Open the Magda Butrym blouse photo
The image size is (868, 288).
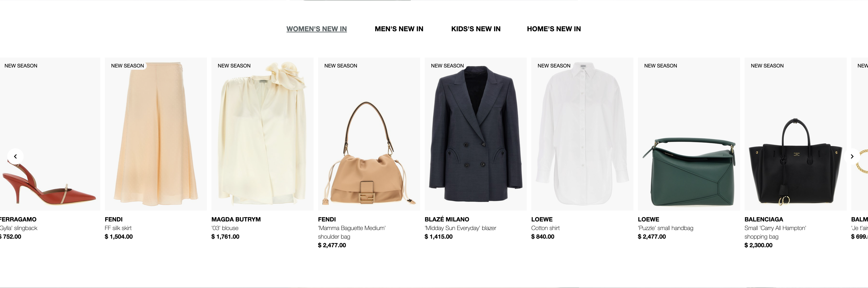(x=262, y=134)
